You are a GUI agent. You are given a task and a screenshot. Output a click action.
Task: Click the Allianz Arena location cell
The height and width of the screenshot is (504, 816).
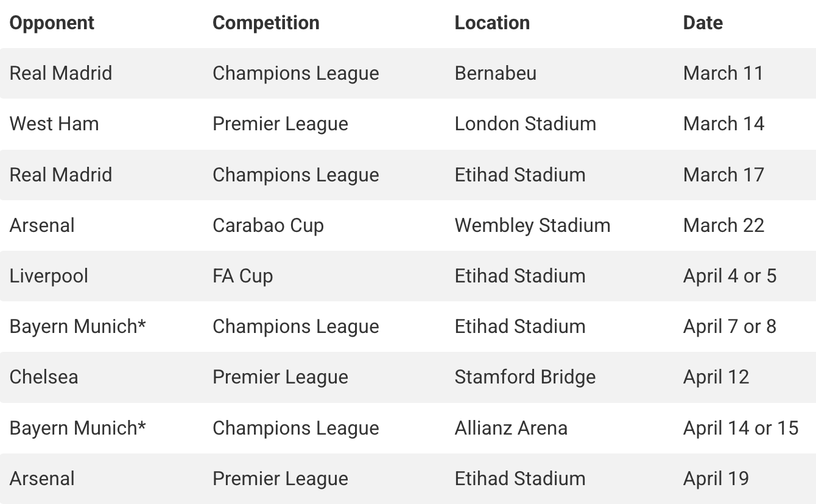point(511,429)
